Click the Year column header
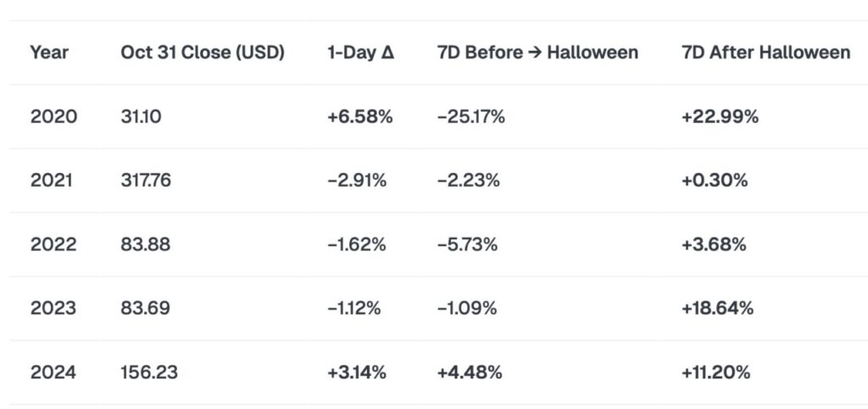Viewport: 868px width, 409px height. (49, 53)
